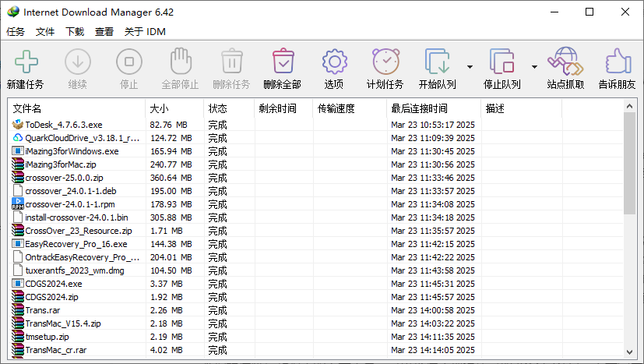Image resolution: width=644 pixels, height=364 pixels.
Task: Expand the 开始队列 dropdown arrow
Action: (470, 66)
